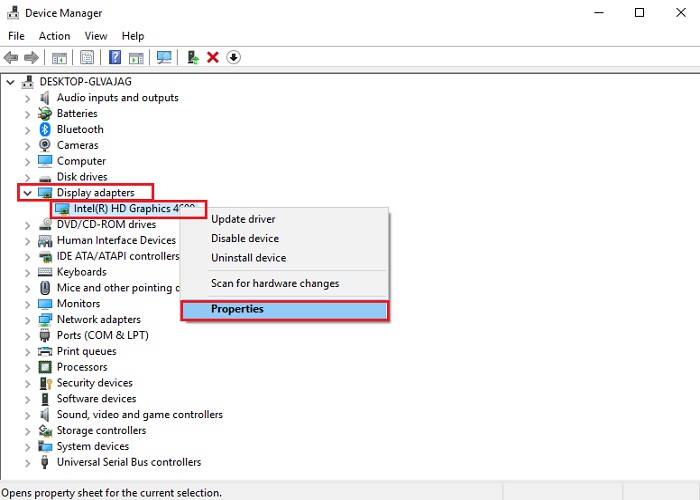This screenshot has width=700, height=500.
Task: Select the Display adapters label
Action: pyautogui.click(x=96, y=193)
